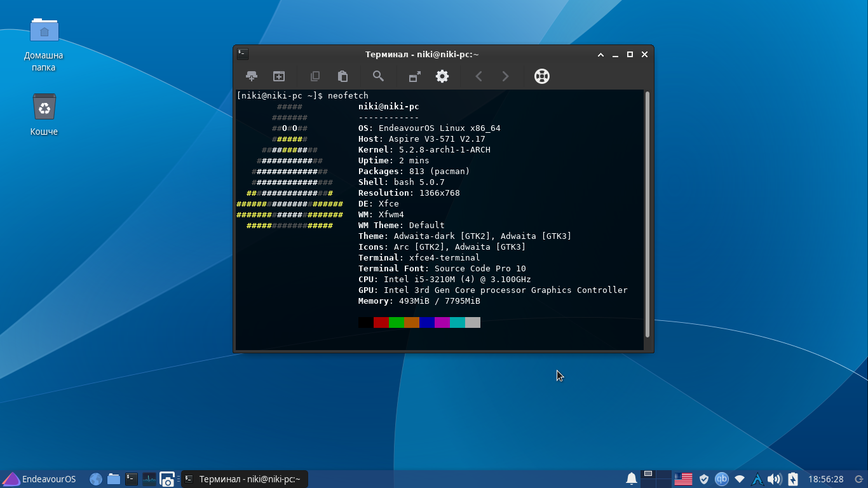The width and height of the screenshot is (868, 488).
Task: Open terminal preferences gear
Action: [x=442, y=76]
